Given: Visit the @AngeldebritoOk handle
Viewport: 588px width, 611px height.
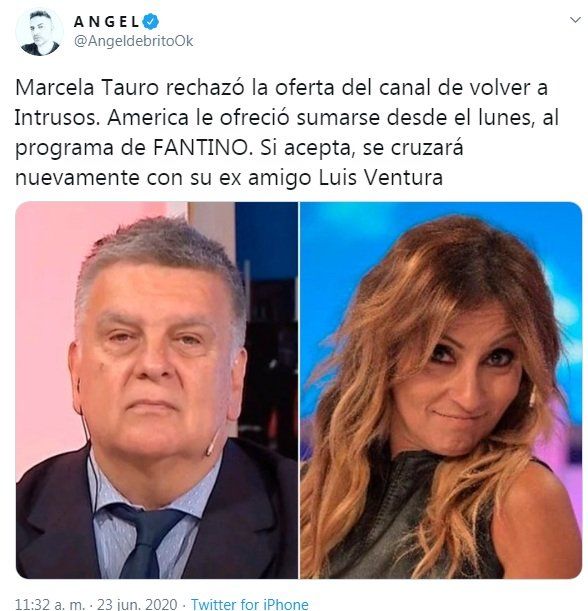Looking at the screenshot, I should point(134,41).
